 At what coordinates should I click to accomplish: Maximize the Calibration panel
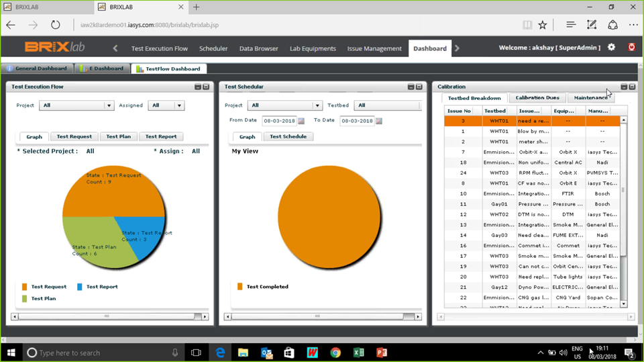tap(632, 87)
